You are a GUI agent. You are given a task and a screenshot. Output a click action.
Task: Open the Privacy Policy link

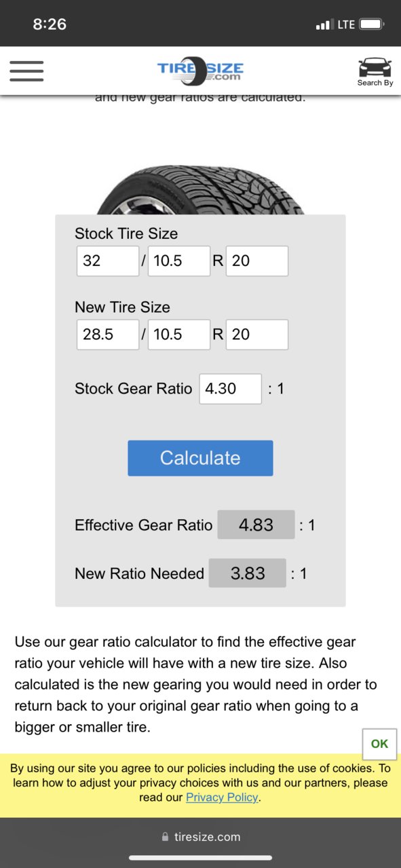click(222, 797)
